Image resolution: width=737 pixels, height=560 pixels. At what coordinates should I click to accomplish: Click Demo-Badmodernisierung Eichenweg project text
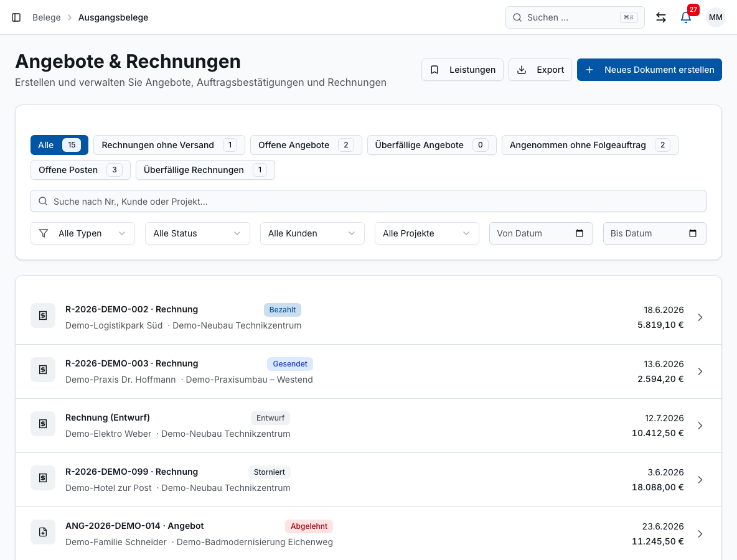[x=255, y=542]
